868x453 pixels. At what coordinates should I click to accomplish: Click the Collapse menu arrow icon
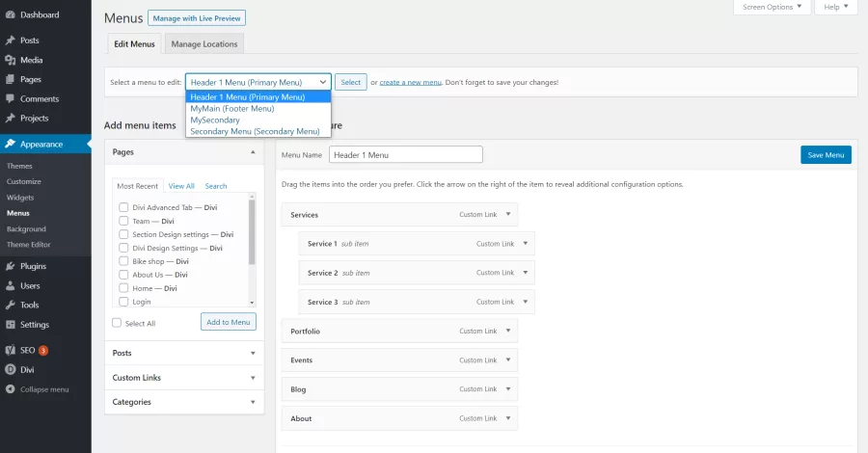10,388
